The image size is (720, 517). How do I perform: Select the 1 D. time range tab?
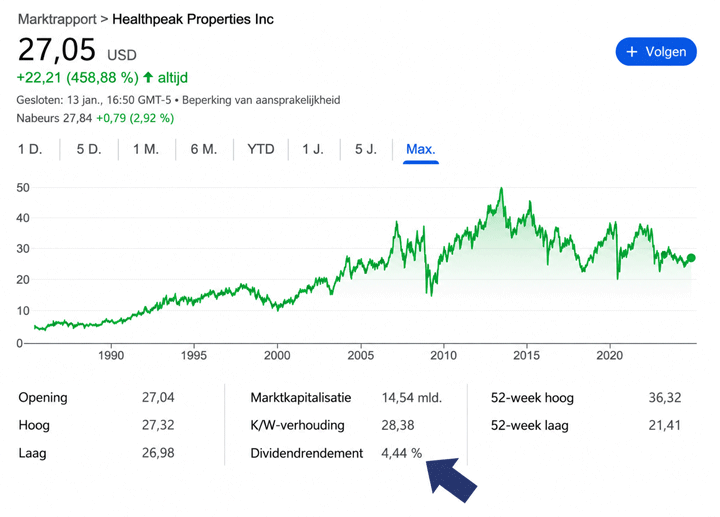click(x=30, y=149)
